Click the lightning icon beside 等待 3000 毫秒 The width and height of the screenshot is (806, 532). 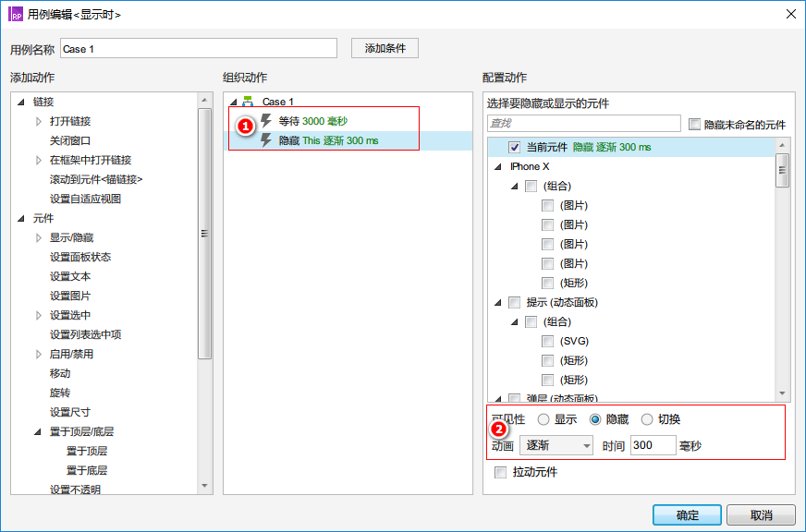click(267, 121)
